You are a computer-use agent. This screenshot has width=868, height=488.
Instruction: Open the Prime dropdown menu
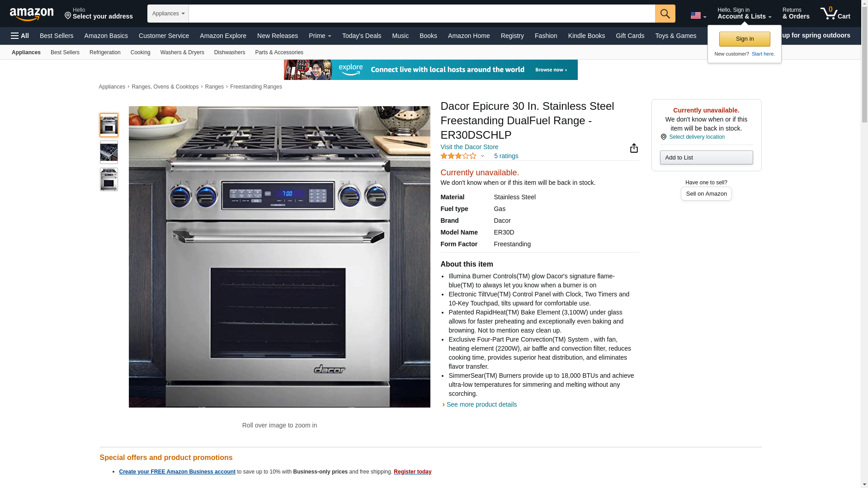tap(320, 36)
